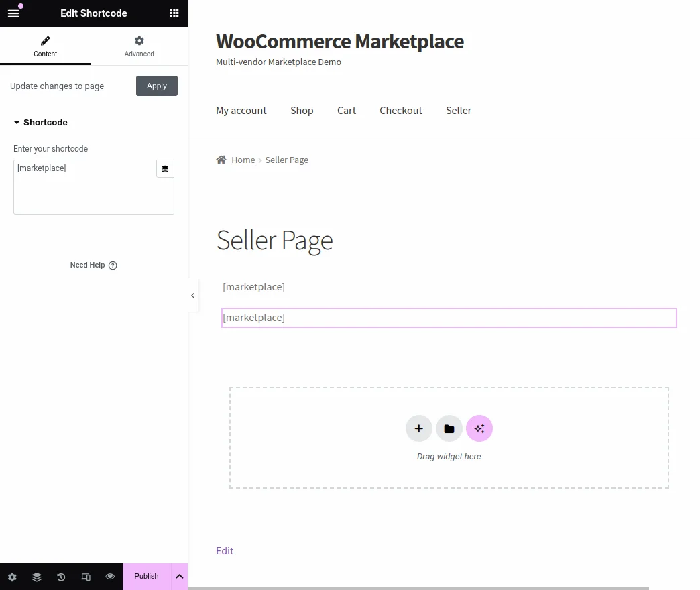Open the structure navigator layers icon
Image resolution: width=700 pixels, height=590 pixels.
point(36,577)
